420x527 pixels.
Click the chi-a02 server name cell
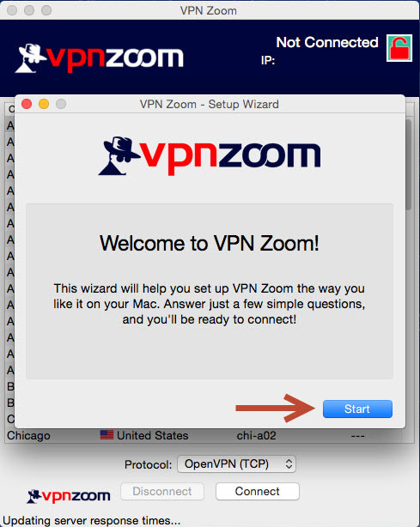click(256, 435)
